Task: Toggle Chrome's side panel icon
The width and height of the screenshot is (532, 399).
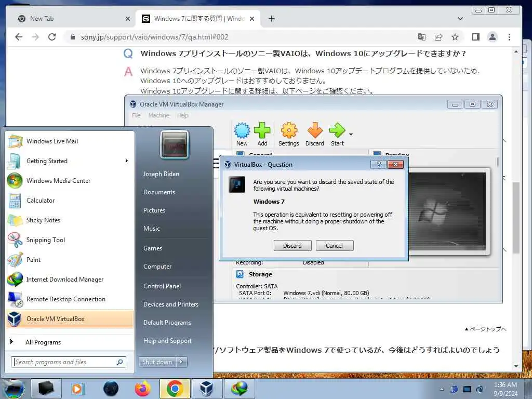Action: (476, 37)
